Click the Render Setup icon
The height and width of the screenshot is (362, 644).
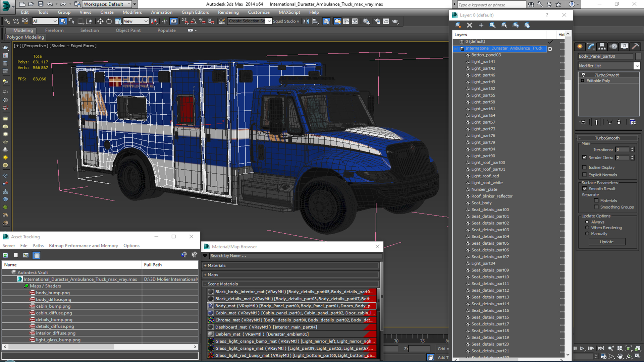377,21
